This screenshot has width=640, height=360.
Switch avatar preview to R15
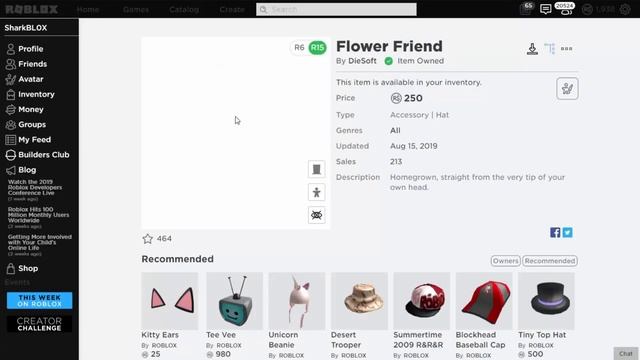(x=317, y=48)
